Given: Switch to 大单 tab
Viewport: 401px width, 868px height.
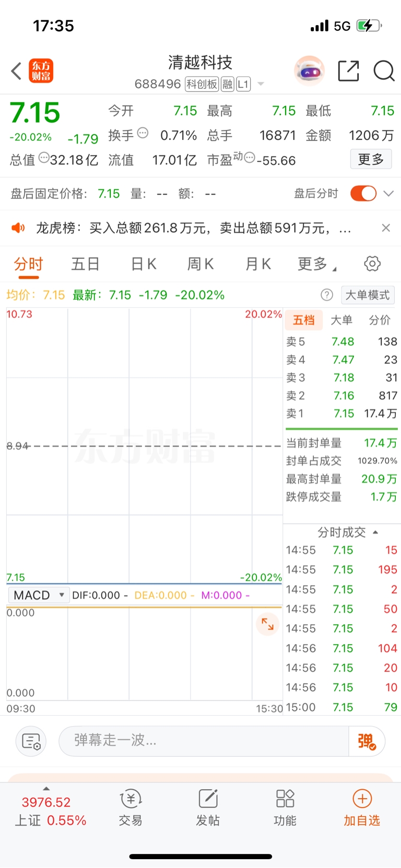Looking at the screenshot, I should click(x=341, y=320).
